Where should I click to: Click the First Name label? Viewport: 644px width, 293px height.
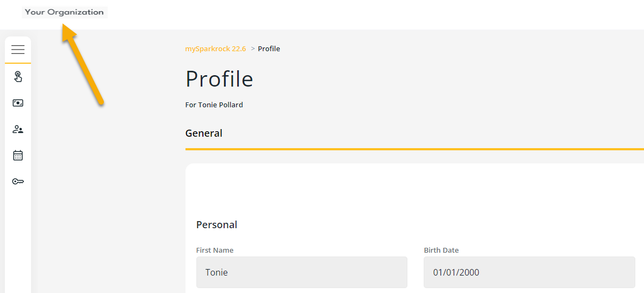pyautogui.click(x=215, y=250)
